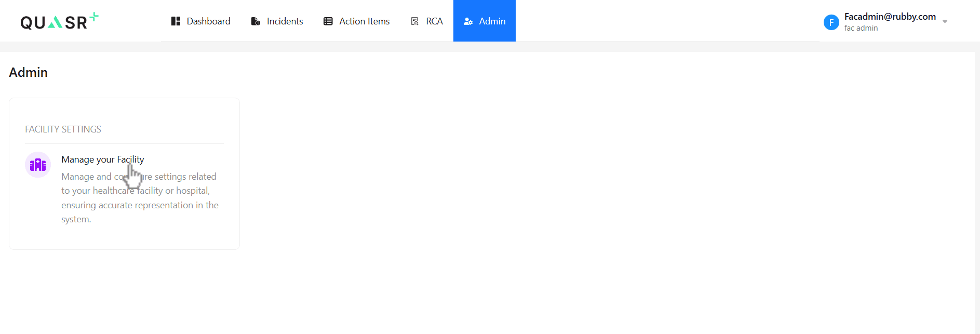
Task: Select the Admin tab label
Action: [492, 21]
